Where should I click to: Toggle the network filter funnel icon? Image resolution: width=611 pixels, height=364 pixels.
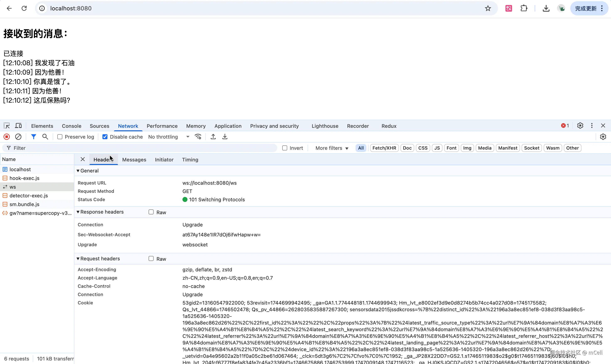click(x=34, y=137)
